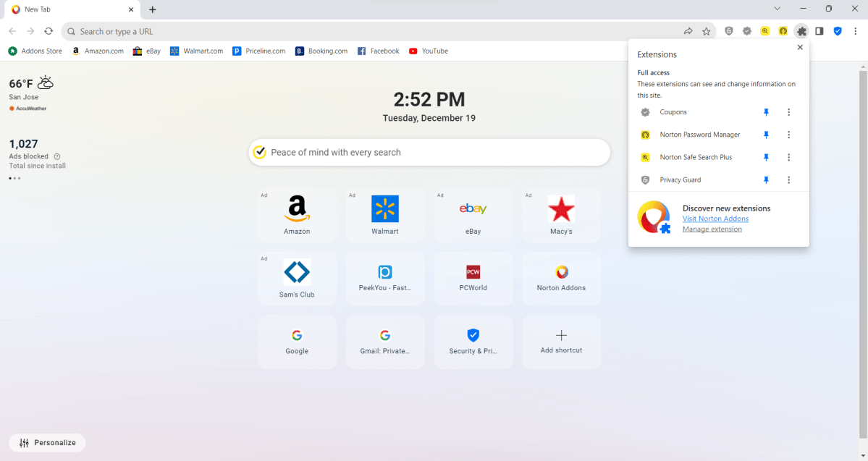This screenshot has height=461, width=868.
Task: Open the browser three-dot menu
Action: [855, 32]
